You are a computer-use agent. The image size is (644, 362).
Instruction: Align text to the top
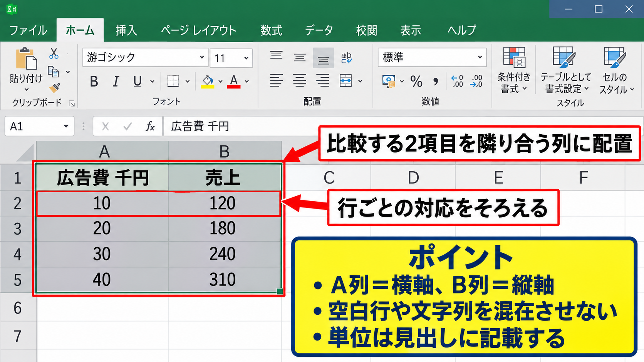coord(276,56)
